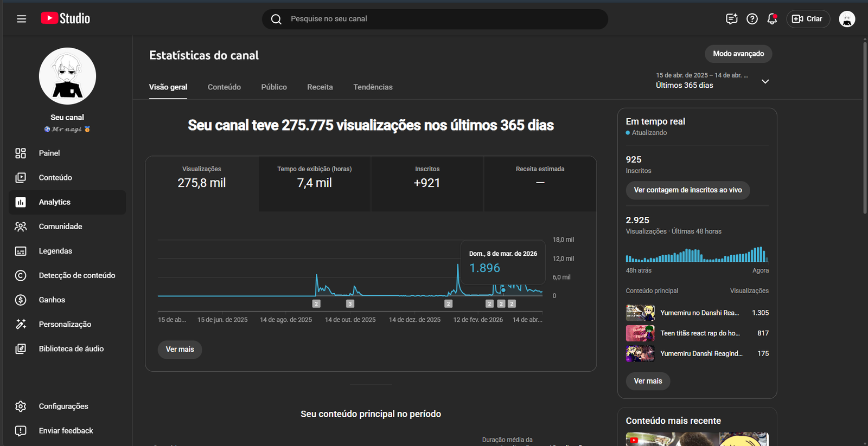Open the send feedback icon in header

pyautogui.click(x=731, y=19)
